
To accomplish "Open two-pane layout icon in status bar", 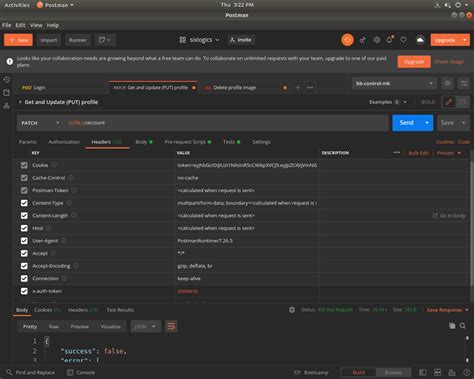I will pyautogui.click(x=437, y=372).
